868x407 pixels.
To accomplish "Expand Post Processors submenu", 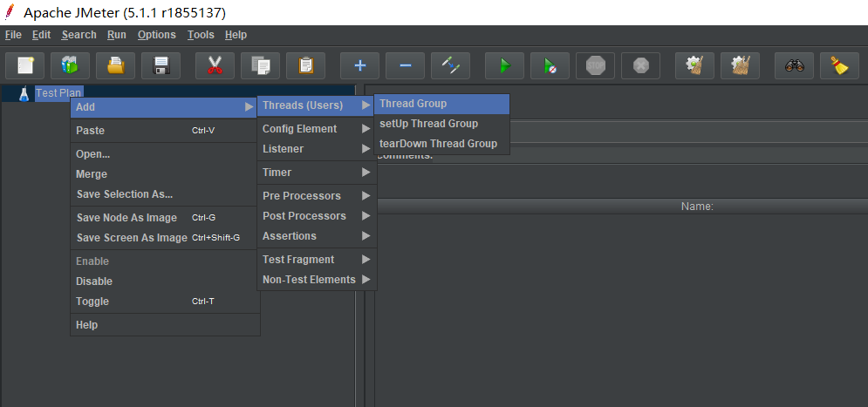I will [x=317, y=215].
